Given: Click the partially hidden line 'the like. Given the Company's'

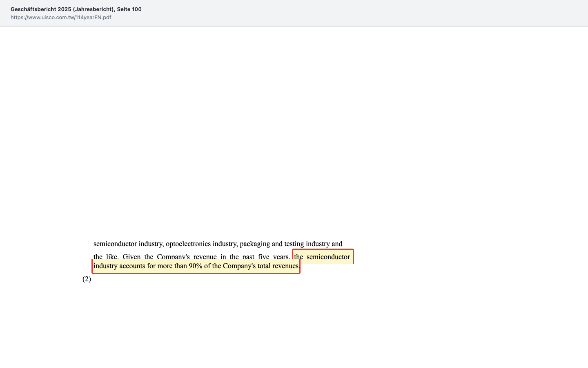Looking at the screenshot, I should click(142, 257).
